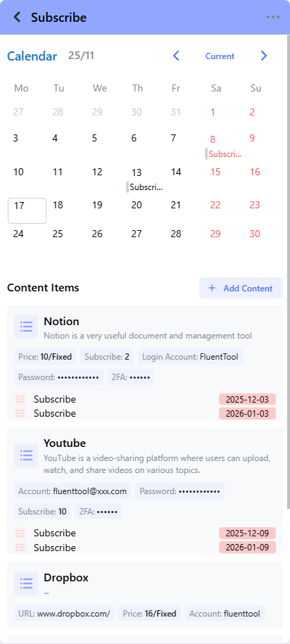Click the vertical scrollbar on the right edge

[289, 271]
